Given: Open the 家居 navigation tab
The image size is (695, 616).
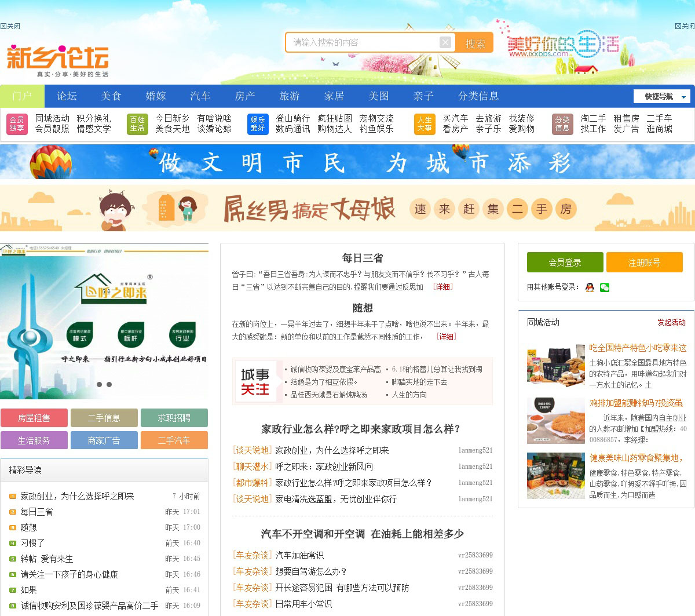Looking at the screenshot, I should [x=334, y=96].
